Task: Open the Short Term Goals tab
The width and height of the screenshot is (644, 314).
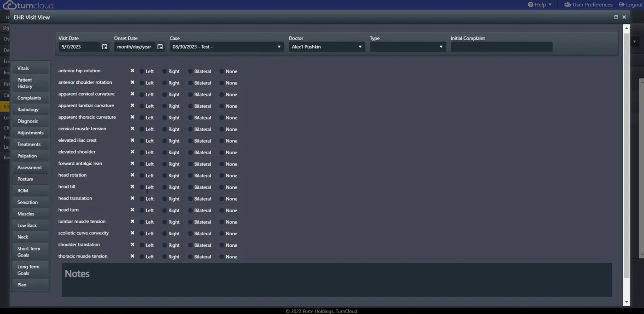Action: (x=30, y=252)
